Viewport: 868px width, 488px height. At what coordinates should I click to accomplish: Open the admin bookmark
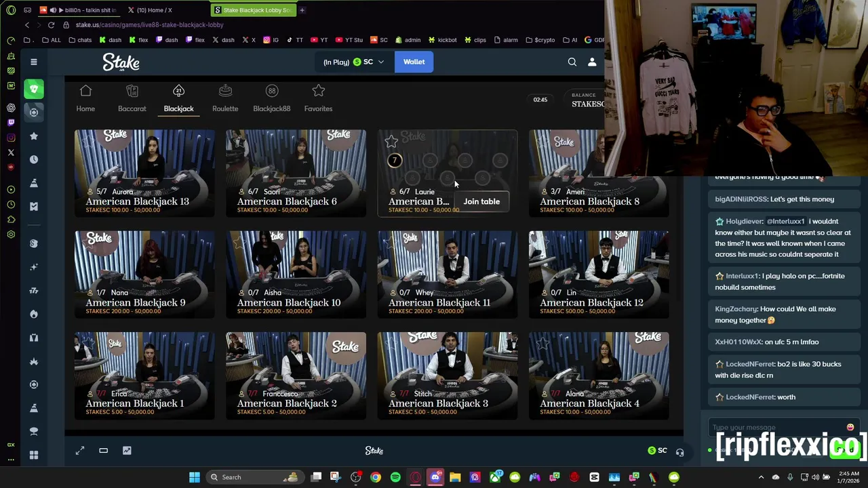coord(407,40)
